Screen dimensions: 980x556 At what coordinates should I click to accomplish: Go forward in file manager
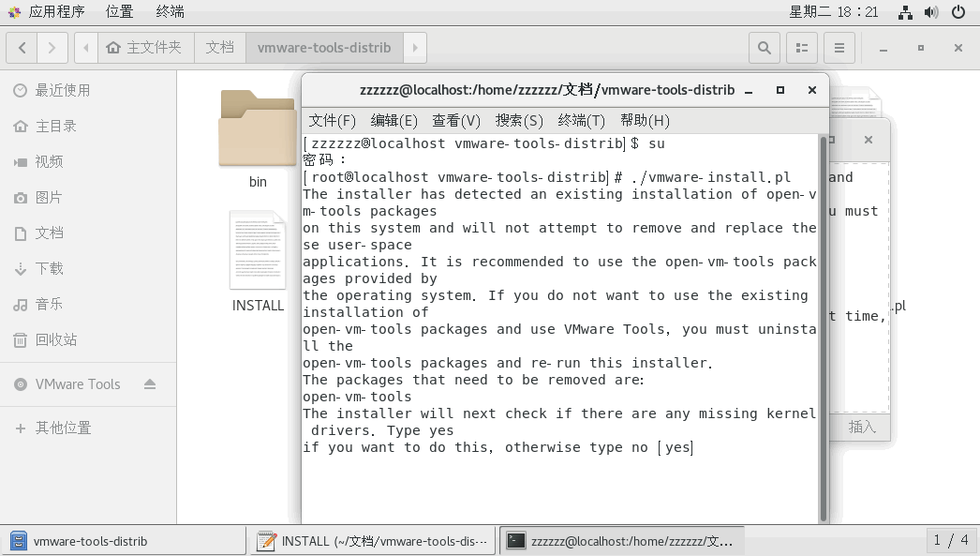tap(52, 48)
